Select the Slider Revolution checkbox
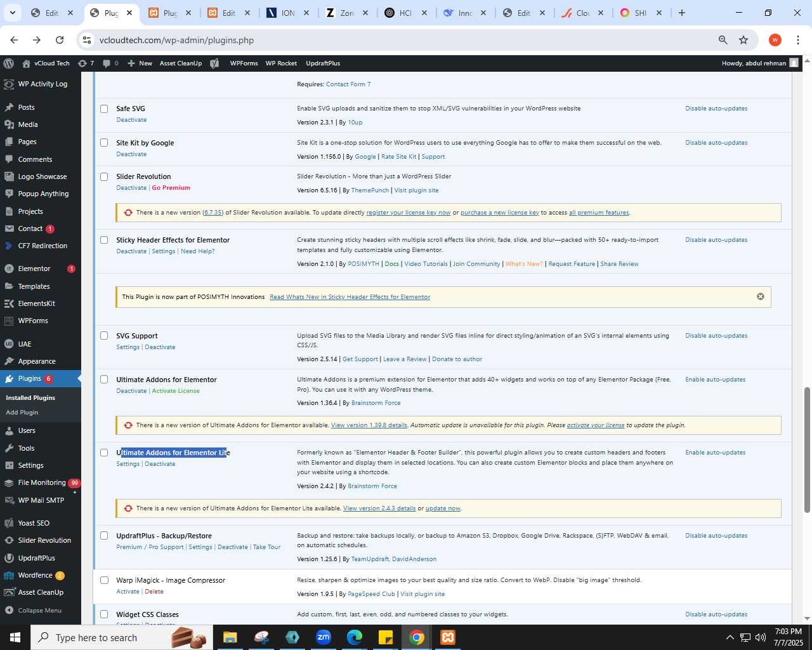 point(104,176)
